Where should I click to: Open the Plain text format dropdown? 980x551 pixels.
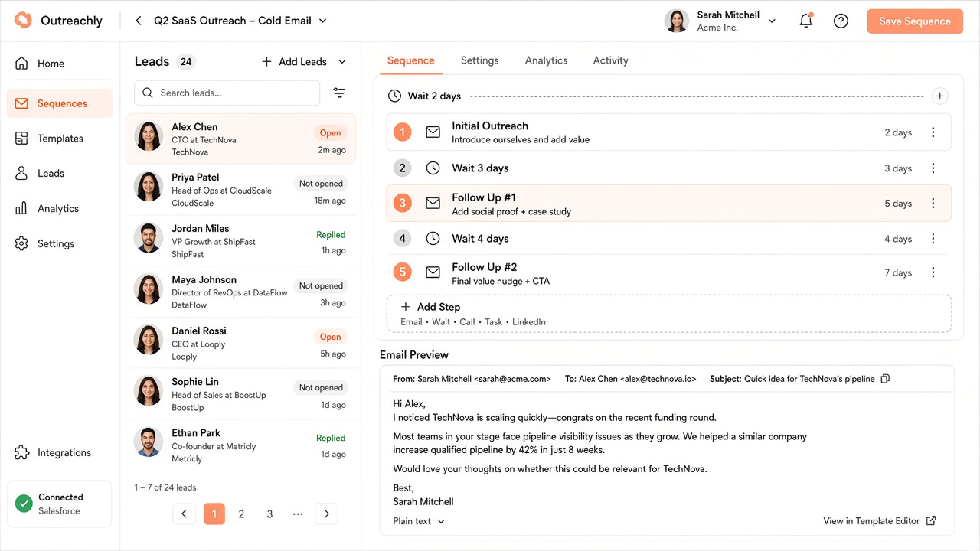click(419, 521)
